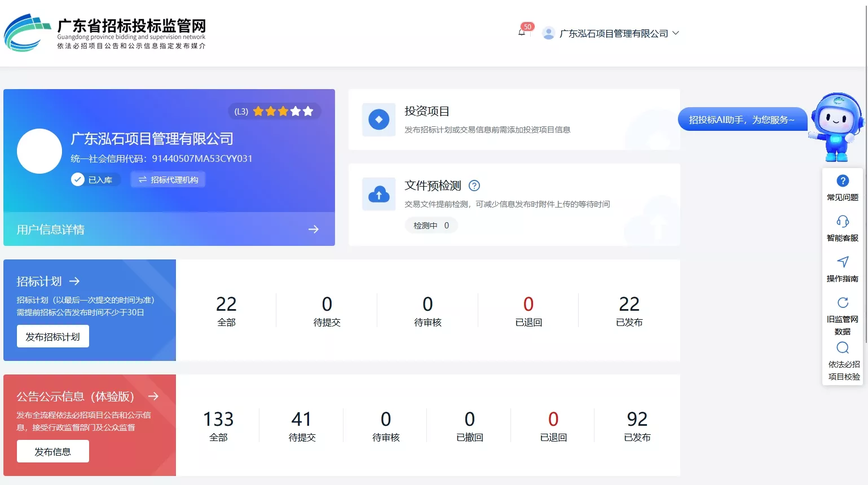Viewport: 868px width, 485px height.
Task: Click the 检测中 0 status pill
Action: [431, 226]
